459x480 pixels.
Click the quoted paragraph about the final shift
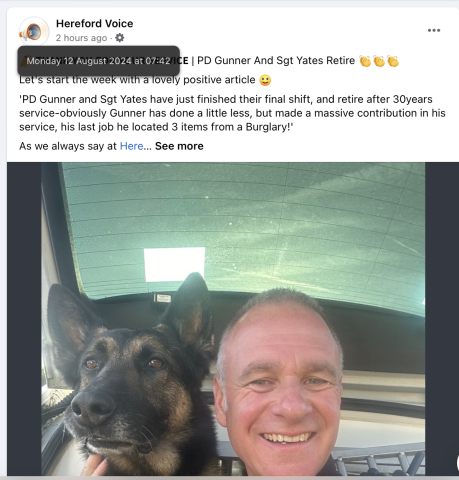point(232,113)
